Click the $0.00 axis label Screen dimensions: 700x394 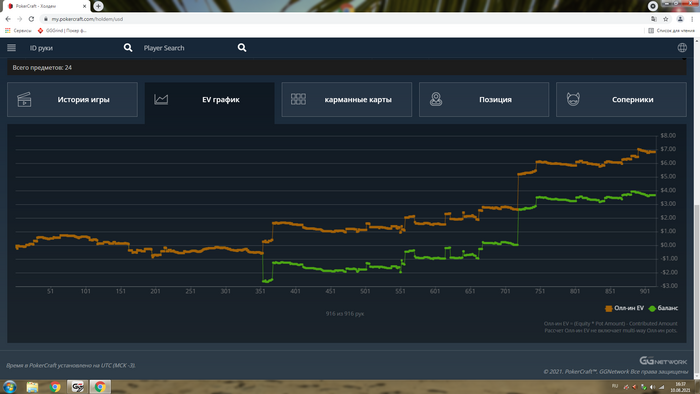tap(668, 245)
